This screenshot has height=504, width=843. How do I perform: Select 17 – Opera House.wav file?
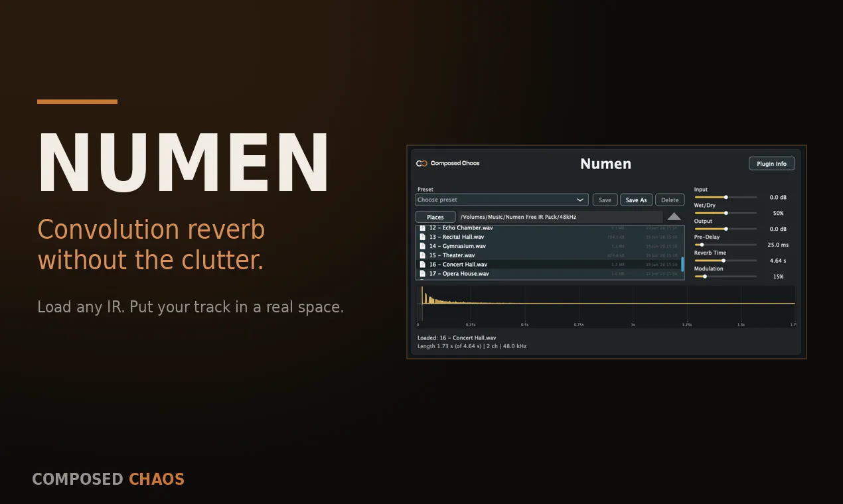coord(550,273)
